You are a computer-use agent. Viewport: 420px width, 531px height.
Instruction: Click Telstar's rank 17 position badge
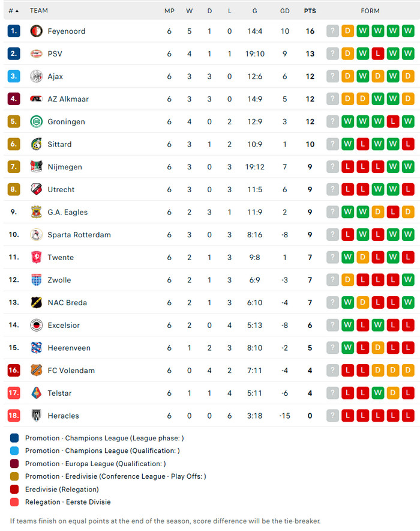[14, 393]
